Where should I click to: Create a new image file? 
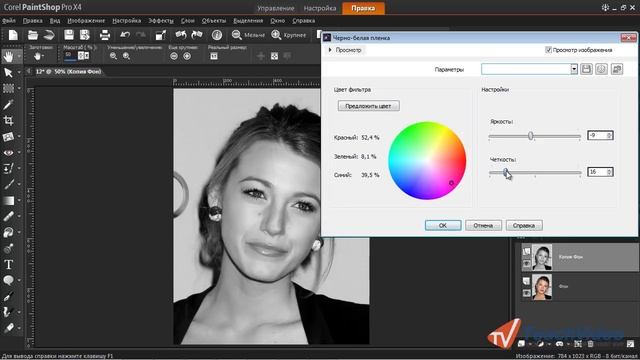click(13, 36)
